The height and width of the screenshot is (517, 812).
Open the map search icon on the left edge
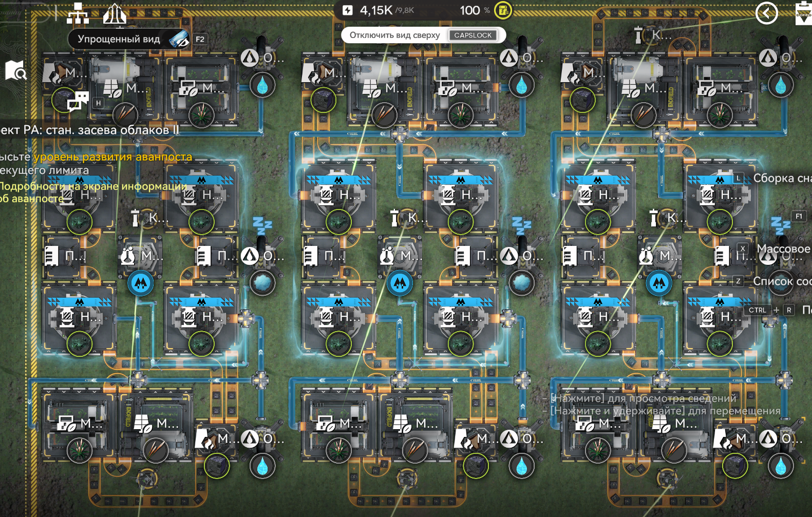tap(15, 70)
